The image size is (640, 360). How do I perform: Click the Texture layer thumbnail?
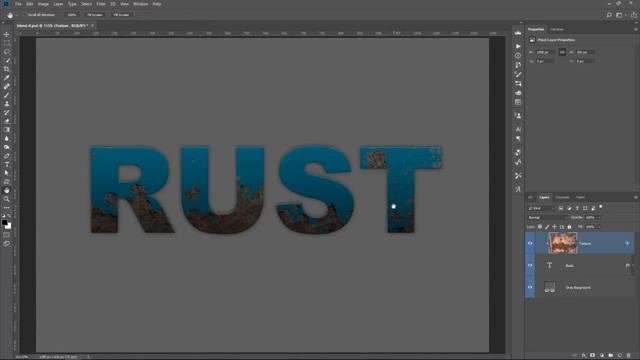tap(562, 243)
